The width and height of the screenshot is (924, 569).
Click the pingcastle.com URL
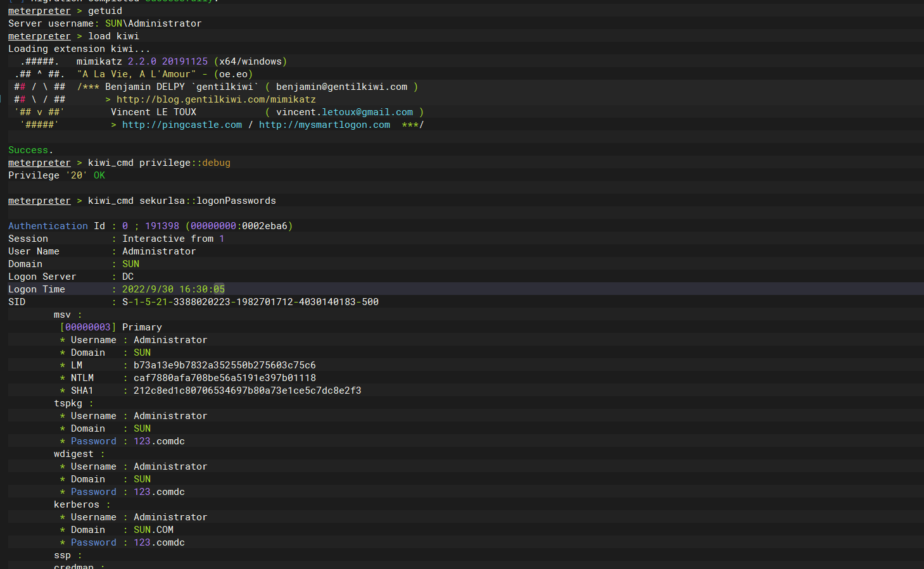click(x=182, y=125)
